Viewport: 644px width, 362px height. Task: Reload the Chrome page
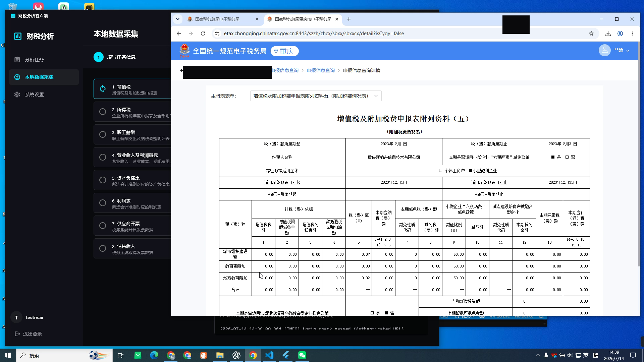(203, 34)
